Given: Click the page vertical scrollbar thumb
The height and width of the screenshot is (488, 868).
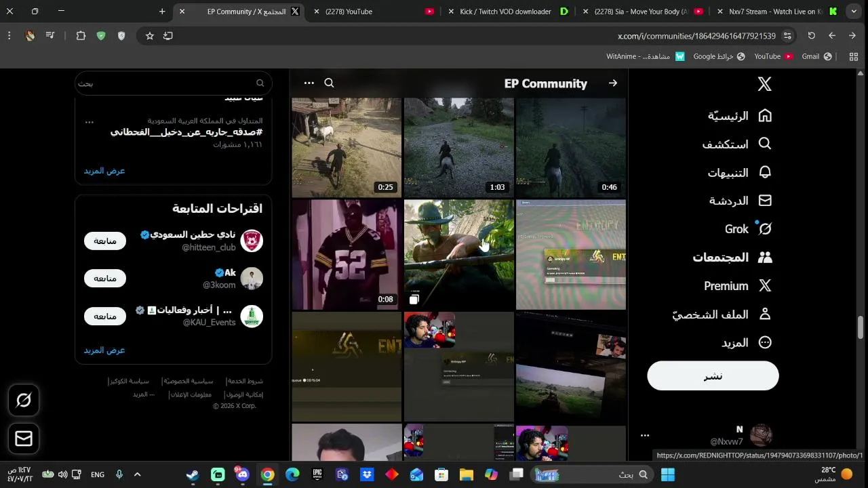Looking at the screenshot, I should click(x=861, y=327).
